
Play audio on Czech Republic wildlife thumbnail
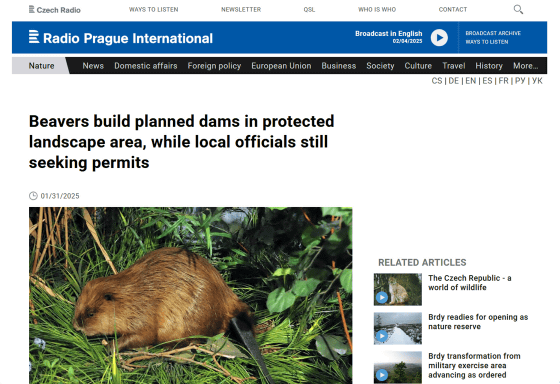pyautogui.click(x=382, y=297)
